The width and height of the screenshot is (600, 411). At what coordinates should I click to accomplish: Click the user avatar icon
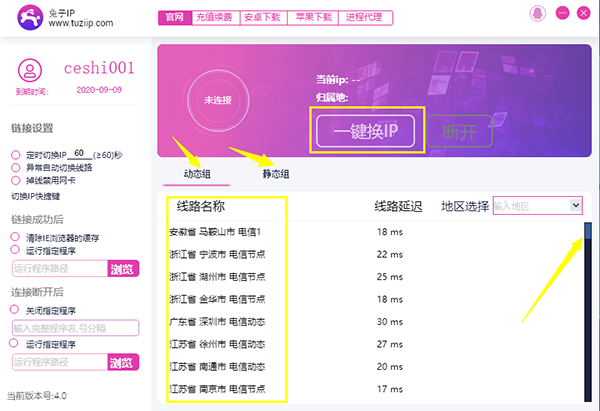[x=30, y=71]
